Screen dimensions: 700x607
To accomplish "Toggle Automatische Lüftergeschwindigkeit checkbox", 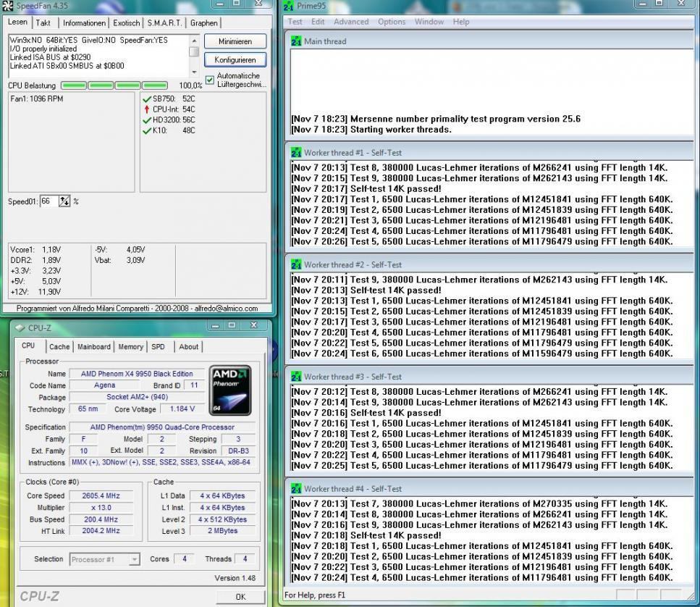I will (210, 80).
